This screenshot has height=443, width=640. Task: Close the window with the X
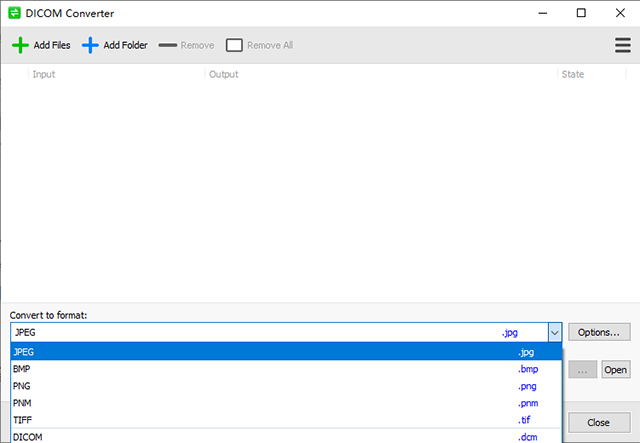[x=620, y=13]
